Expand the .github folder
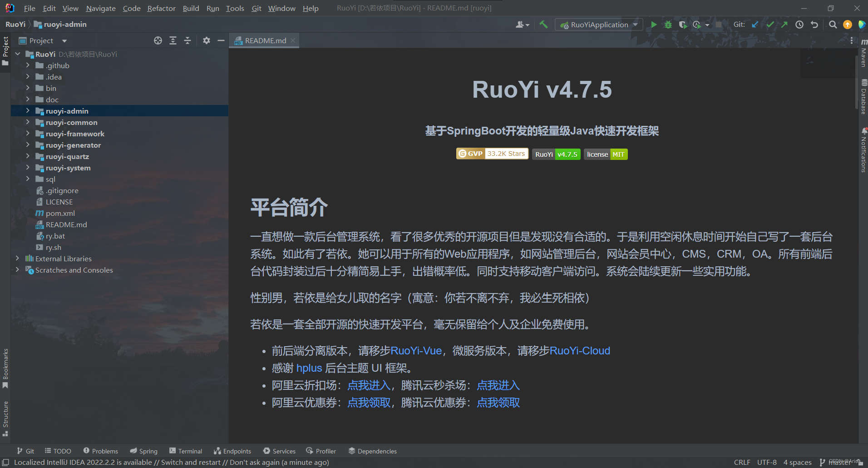Image resolution: width=868 pixels, height=468 pixels. pyautogui.click(x=28, y=65)
